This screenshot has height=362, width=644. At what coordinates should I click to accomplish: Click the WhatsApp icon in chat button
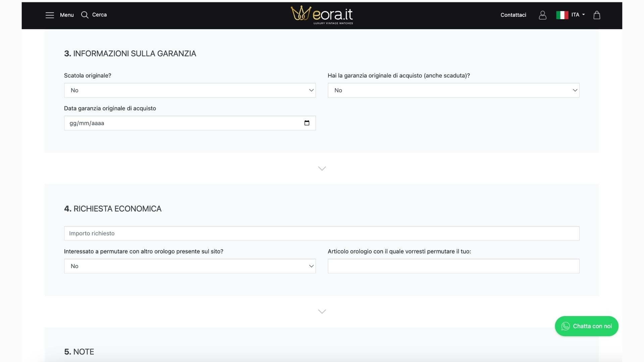tap(566, 326)
